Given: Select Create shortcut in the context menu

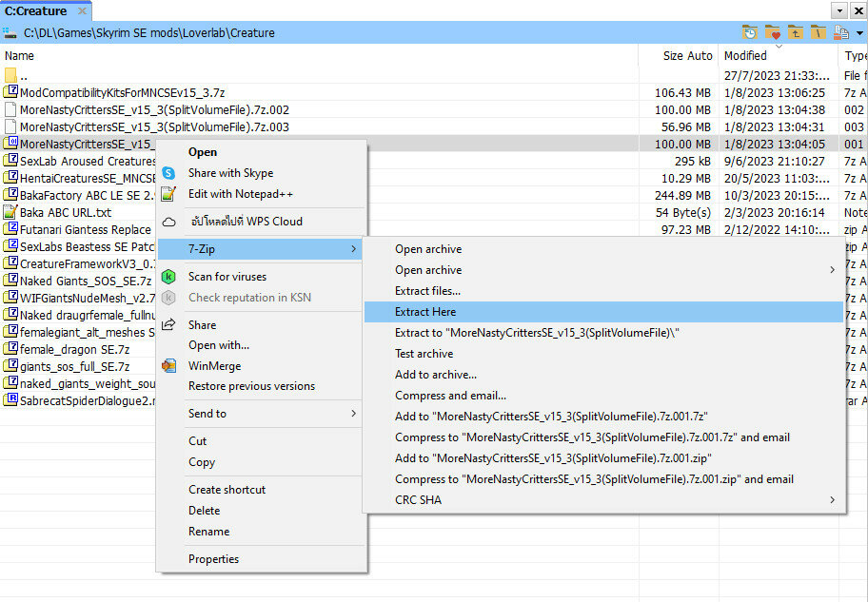Looking at the screenshot, I should tap(260, 490).
